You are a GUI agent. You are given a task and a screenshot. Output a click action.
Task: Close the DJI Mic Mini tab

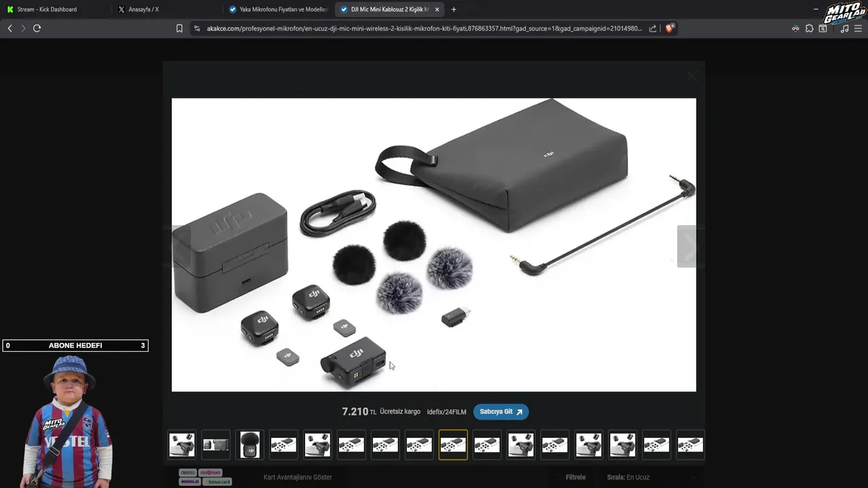pos(437,9)
